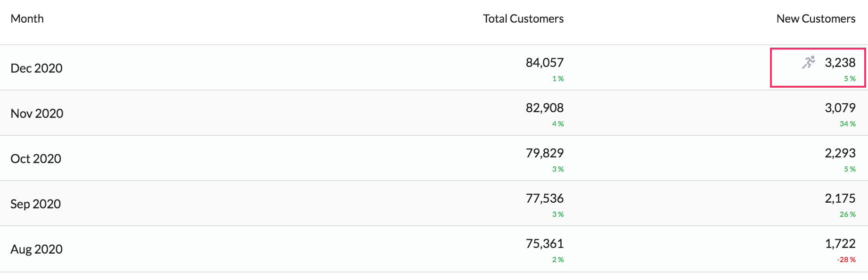Select the 79,829 total customers figure
The width and height of the screenshot is (868, 280).
(545, 153)
